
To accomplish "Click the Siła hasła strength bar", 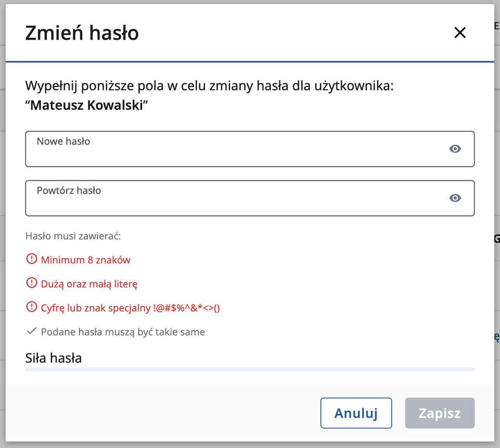I will pos(249,369).
